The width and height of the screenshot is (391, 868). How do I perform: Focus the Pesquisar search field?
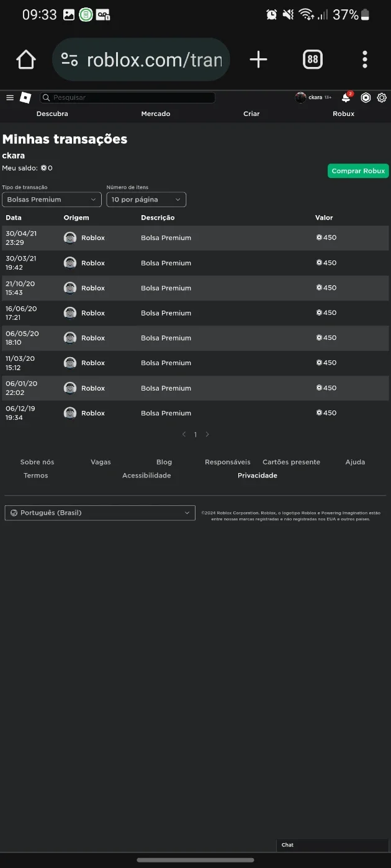point(128,97)
